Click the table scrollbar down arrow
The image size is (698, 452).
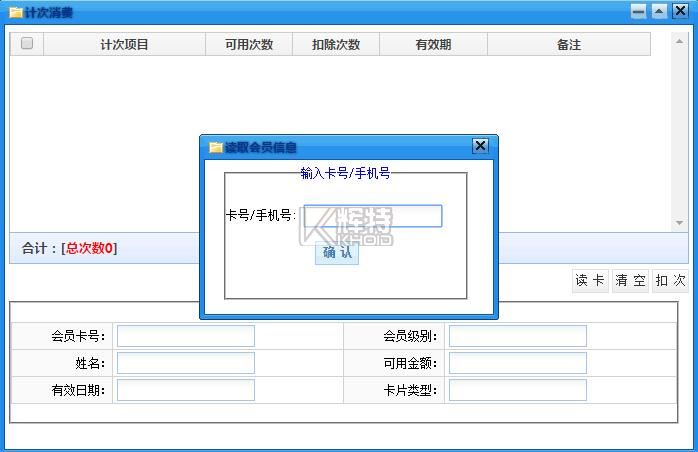680,223
